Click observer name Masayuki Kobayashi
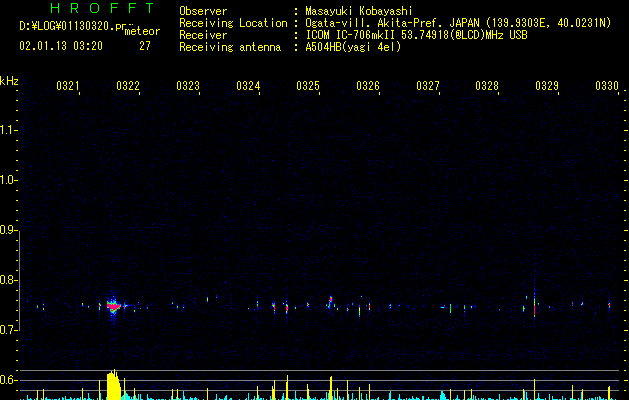The width and height of the screenshot is (629, 400). (x=359, y=11)
